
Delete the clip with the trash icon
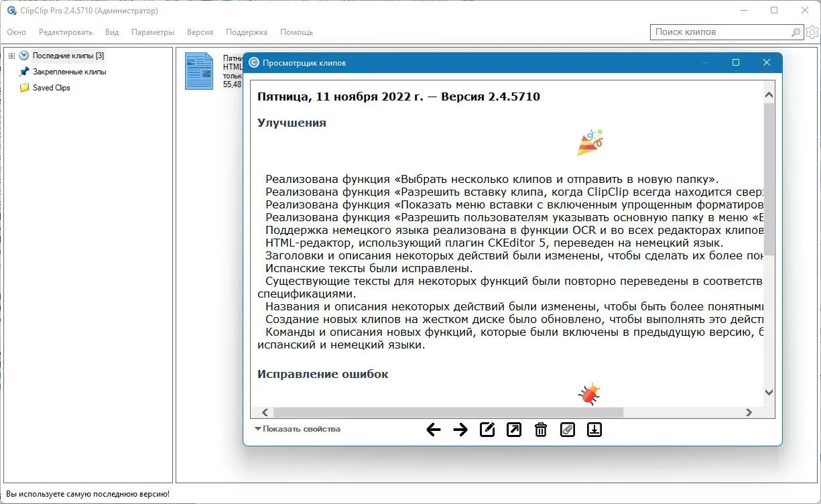541,430
